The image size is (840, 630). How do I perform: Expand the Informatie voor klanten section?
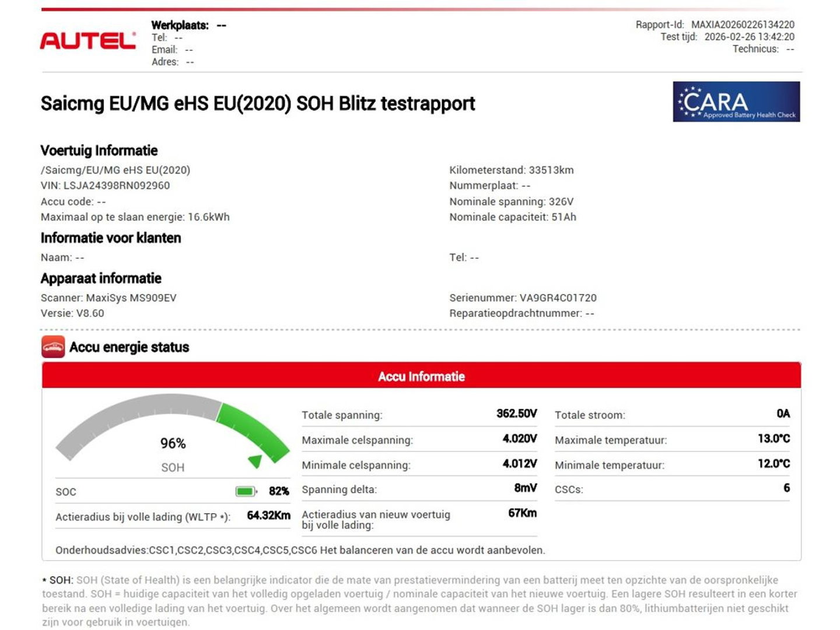[x=110, y=238]
